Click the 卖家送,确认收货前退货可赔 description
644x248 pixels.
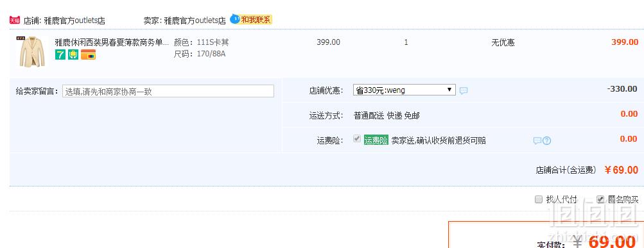(439, 141)
